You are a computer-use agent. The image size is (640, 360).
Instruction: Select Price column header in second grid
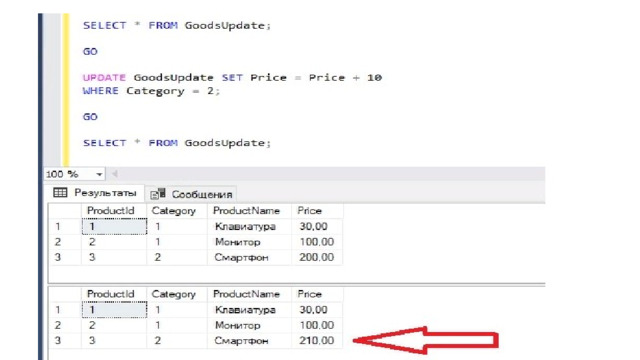point(317,294)
